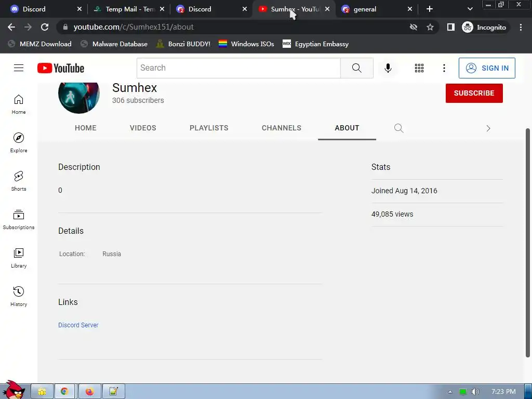This screenshot has height=399, width=532.
Task: Click the 7:23 PM system clock
Action: tap(503, 392)
